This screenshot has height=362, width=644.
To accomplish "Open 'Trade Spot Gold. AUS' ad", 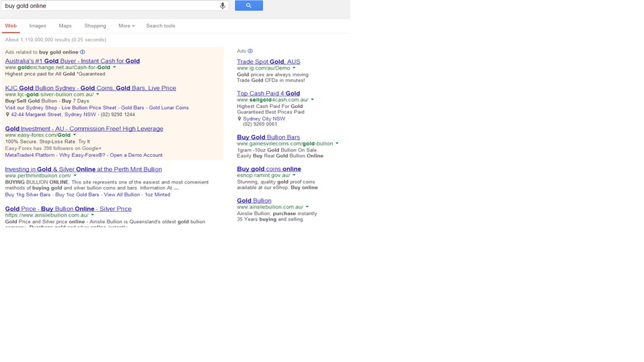I will [x=268, y=62].
